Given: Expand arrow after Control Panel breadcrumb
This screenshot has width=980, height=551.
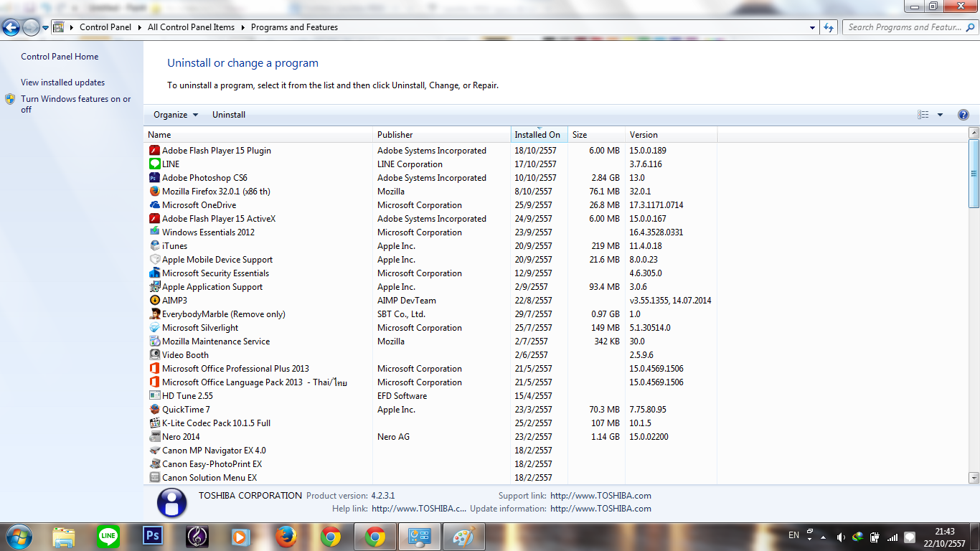Looking at the screenshot, I should 139,27.
